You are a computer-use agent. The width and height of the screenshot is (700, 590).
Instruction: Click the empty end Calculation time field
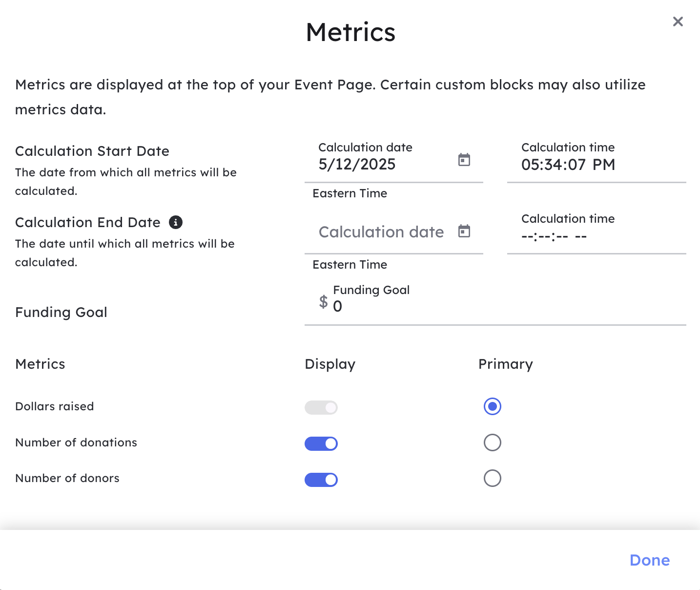coord(554,237)
